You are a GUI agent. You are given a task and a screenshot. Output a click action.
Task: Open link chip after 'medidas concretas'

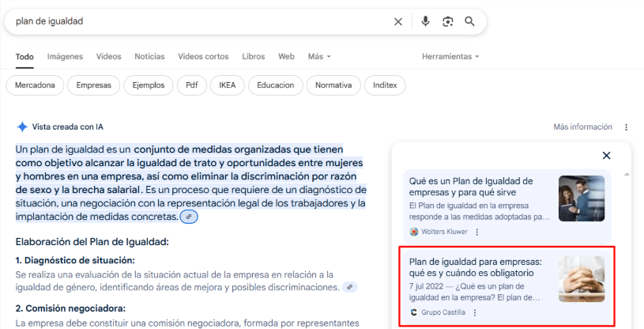[189, 217]
